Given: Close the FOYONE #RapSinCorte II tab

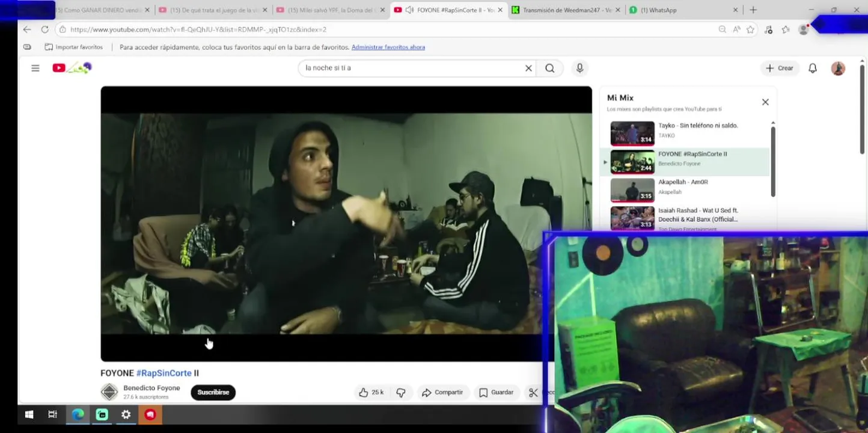Looking at the screenshot, I should 500,10.
